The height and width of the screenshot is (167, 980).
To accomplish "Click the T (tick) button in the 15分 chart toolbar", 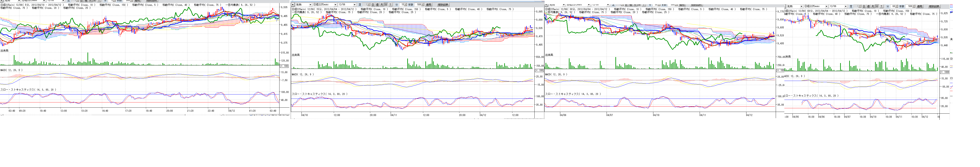I will pos(390,5).
